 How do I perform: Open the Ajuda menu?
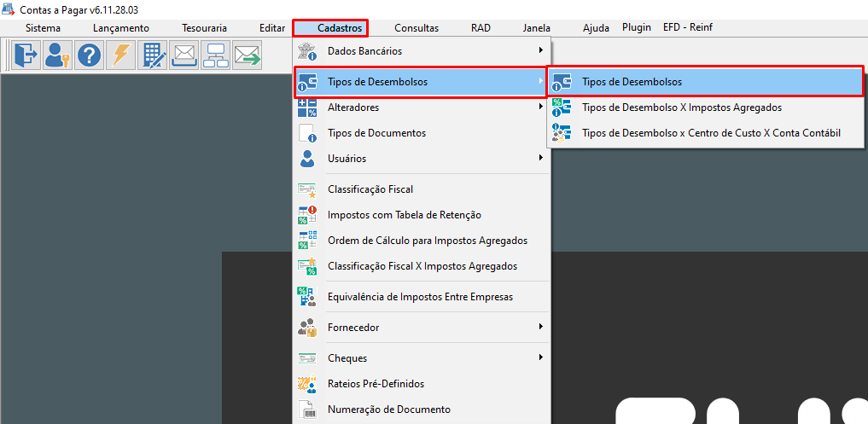[597, 28]
